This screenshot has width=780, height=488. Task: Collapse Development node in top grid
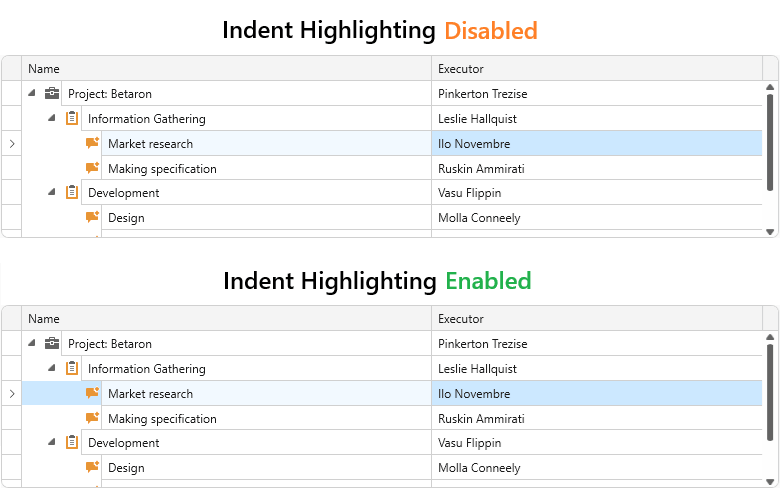(x=52, y=192)
